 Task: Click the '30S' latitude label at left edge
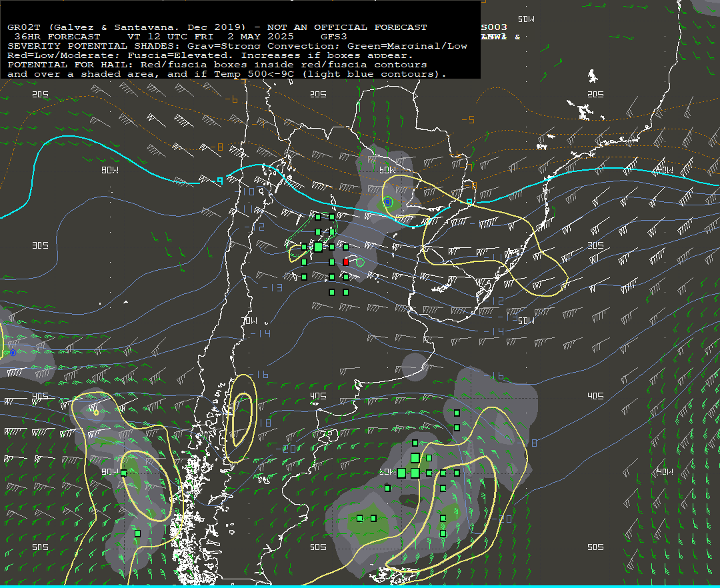pos(40,245)
